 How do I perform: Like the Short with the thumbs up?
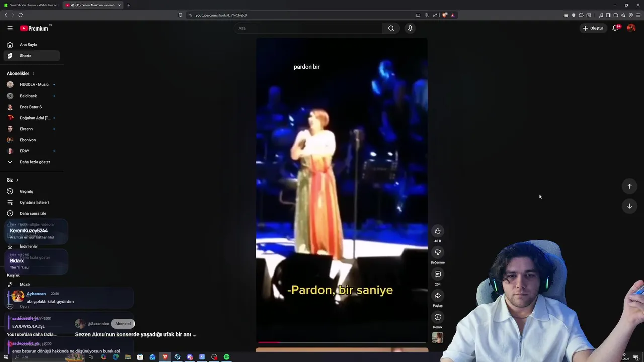(438, 231)
